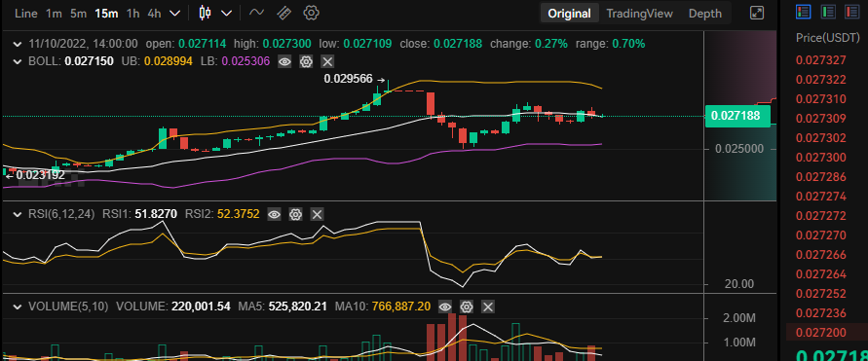Remove the RSI indicator
Viewport: 868px width, 361px height.
point(317,214)
